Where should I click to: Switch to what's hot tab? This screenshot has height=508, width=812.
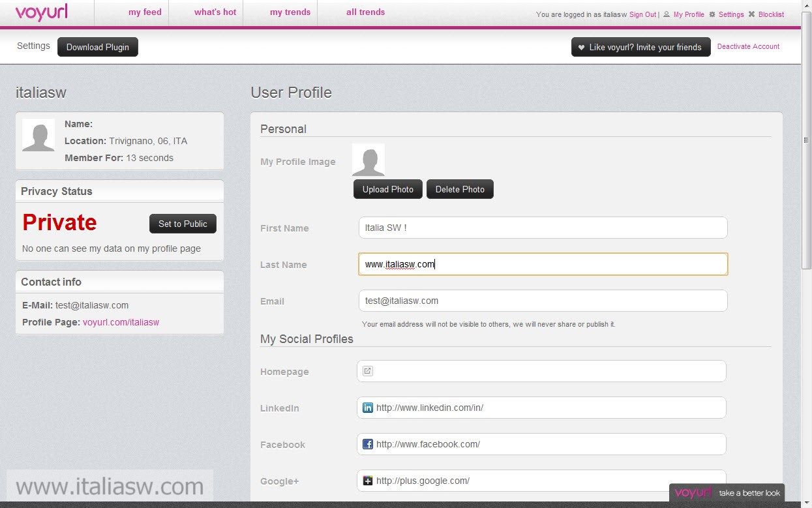coord(215,12)
